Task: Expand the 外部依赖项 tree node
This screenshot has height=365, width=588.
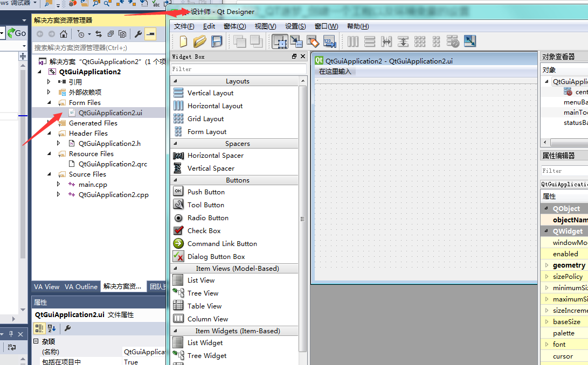Action: [49, 92]
